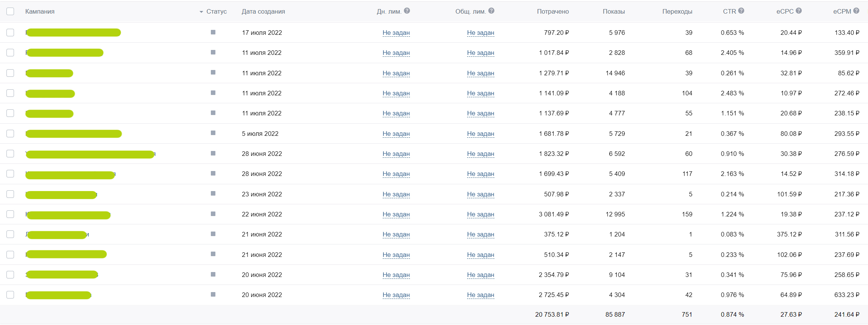
Task: Click the eCPC question mark icon
Action: click(x=799, y=11)
